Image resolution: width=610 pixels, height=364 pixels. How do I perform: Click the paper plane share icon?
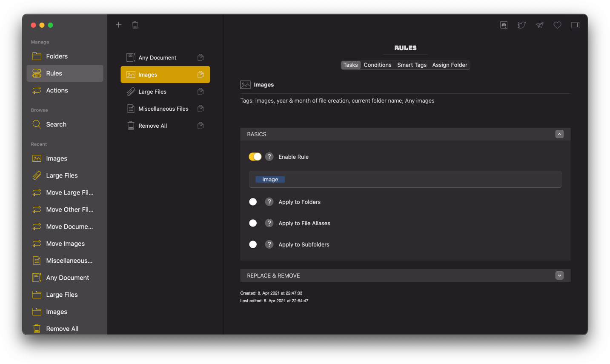tap(539, 25)
